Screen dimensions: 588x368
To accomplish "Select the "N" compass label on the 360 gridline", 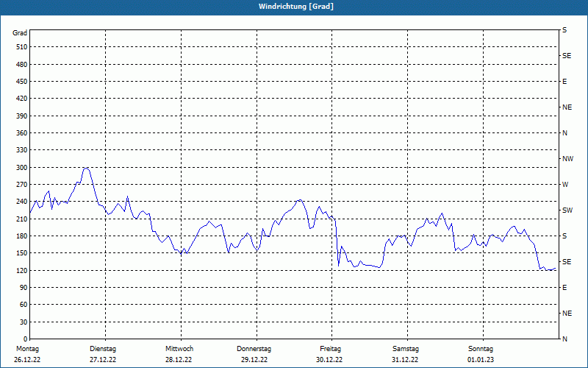I will coord(564,133).
